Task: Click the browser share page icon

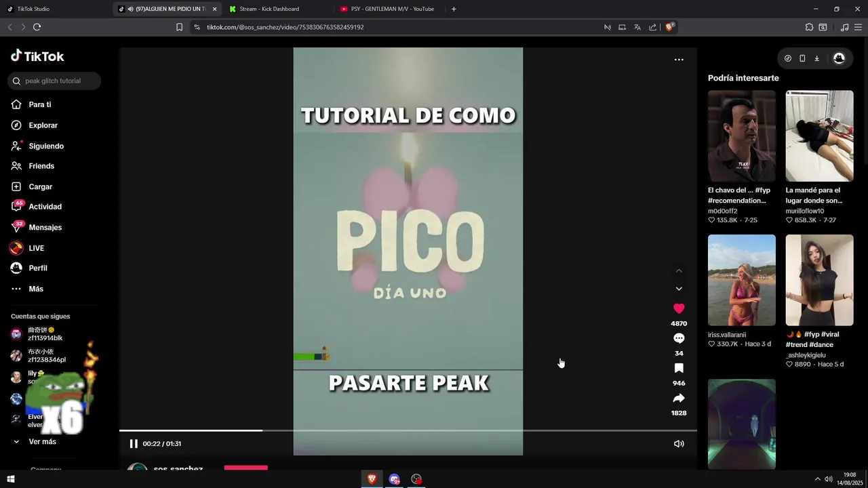Action: click(x=652, y=27)
